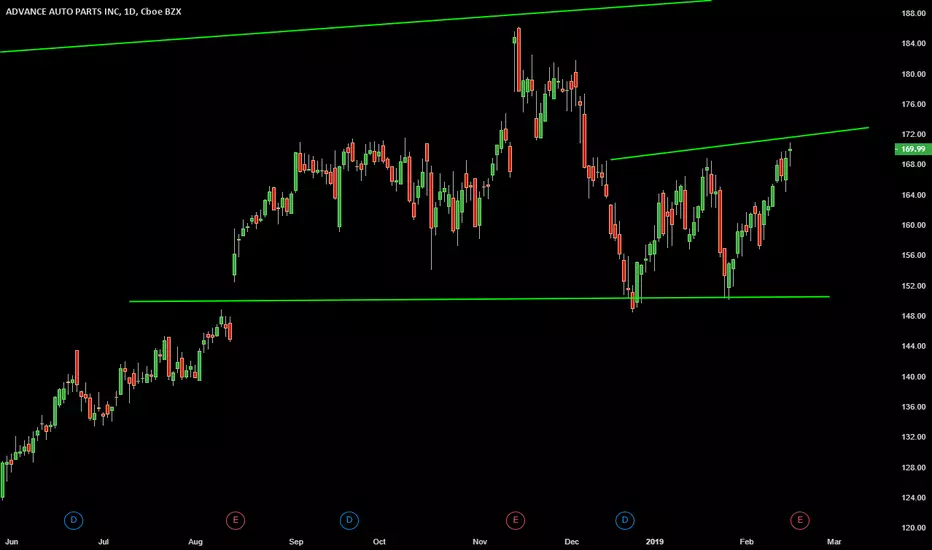Image resolution: width=932 pixels, height=550 pixels.
Task: Click the 132.00 price axis label
Action: pyautogui.click(x=913, y=437)
